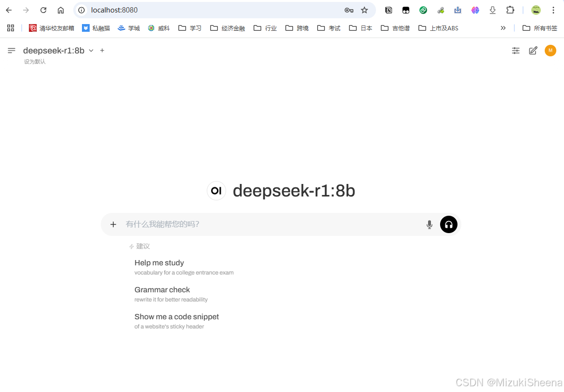Open the Notion extension icon

389,10
